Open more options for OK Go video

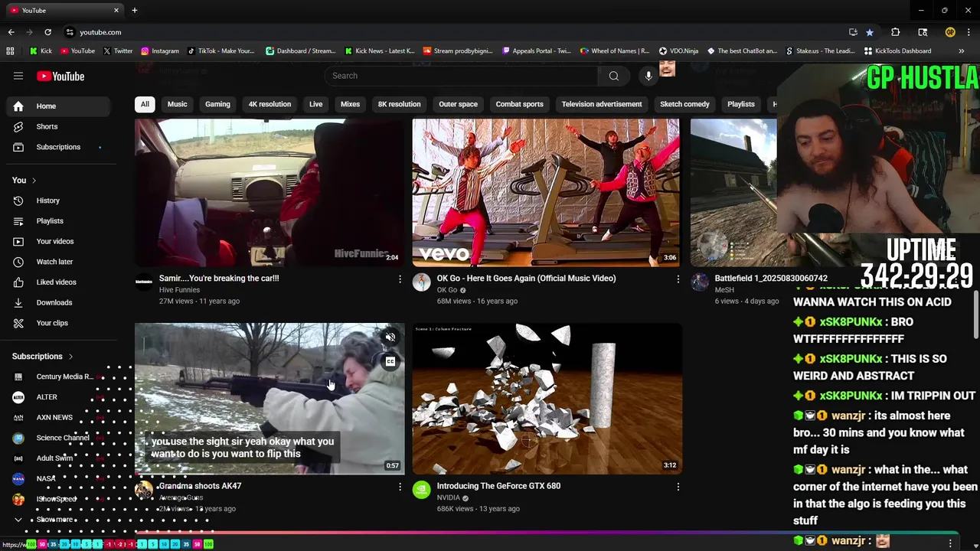678,279
